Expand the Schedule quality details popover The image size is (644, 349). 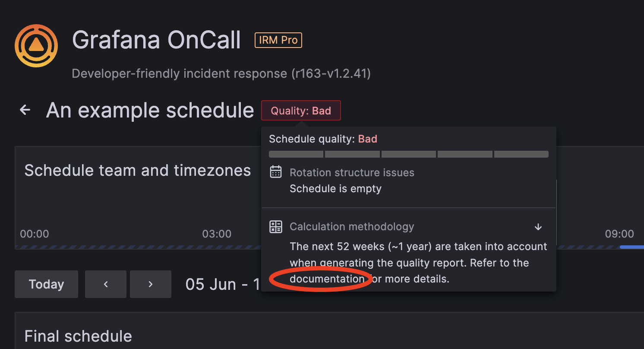click(x=408, y=139)
